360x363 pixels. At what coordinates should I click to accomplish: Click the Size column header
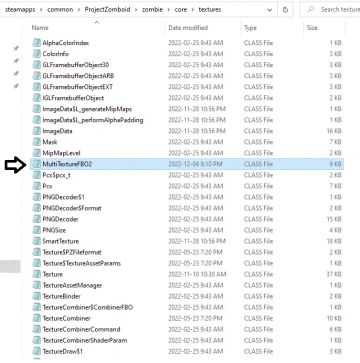tap(312, 28)
